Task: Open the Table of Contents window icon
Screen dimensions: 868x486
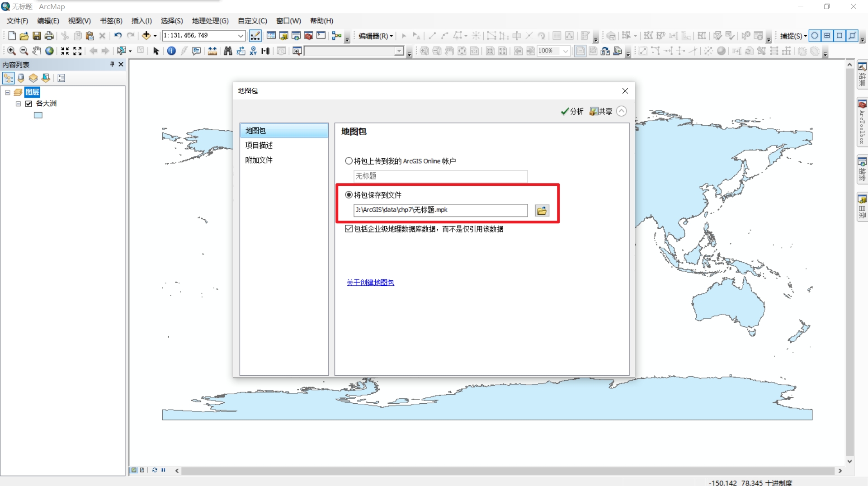Action: [x=271, y=36]
